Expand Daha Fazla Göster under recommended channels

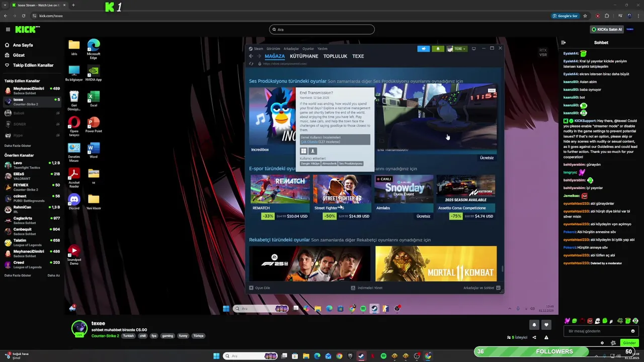18,276
